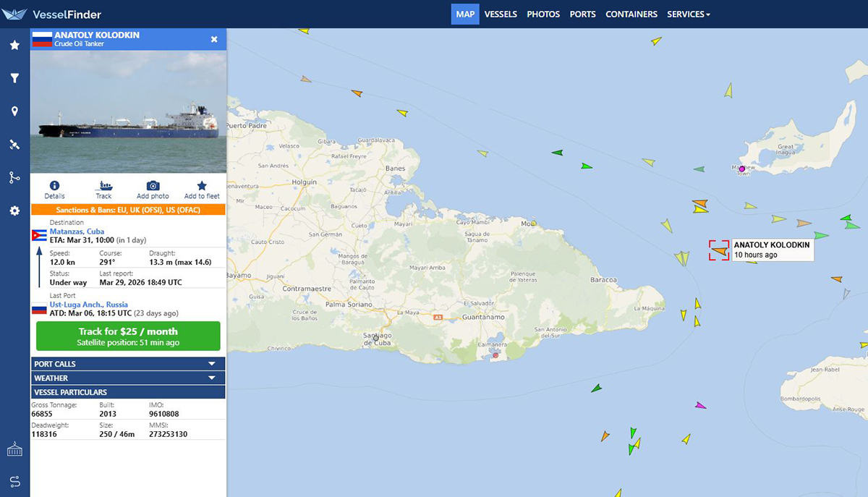This screenshot has width=868, height=497.
Task: Open the settings gear in the sidebar
Action: point(14,211)
